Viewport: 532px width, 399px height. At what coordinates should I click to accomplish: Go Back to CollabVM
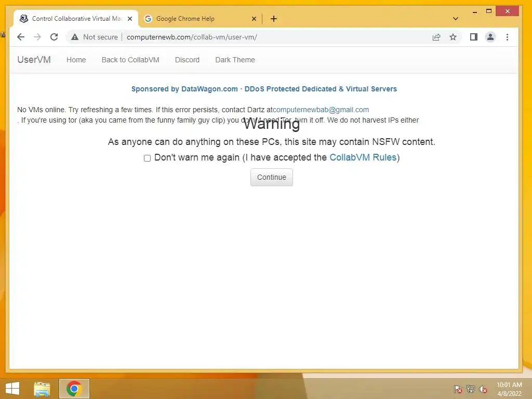130,60
